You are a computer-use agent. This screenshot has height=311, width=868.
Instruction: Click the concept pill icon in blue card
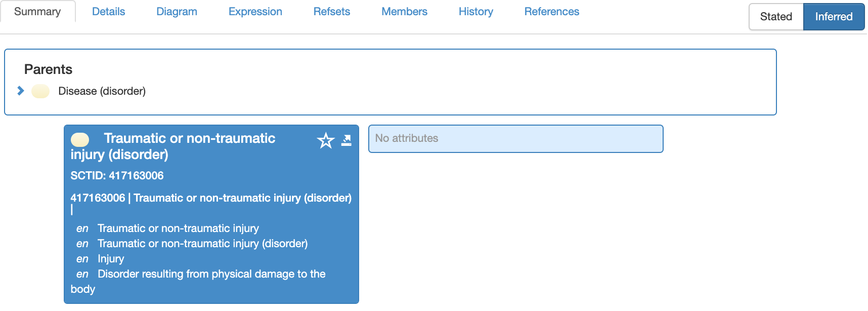click(x=80, y=139)
